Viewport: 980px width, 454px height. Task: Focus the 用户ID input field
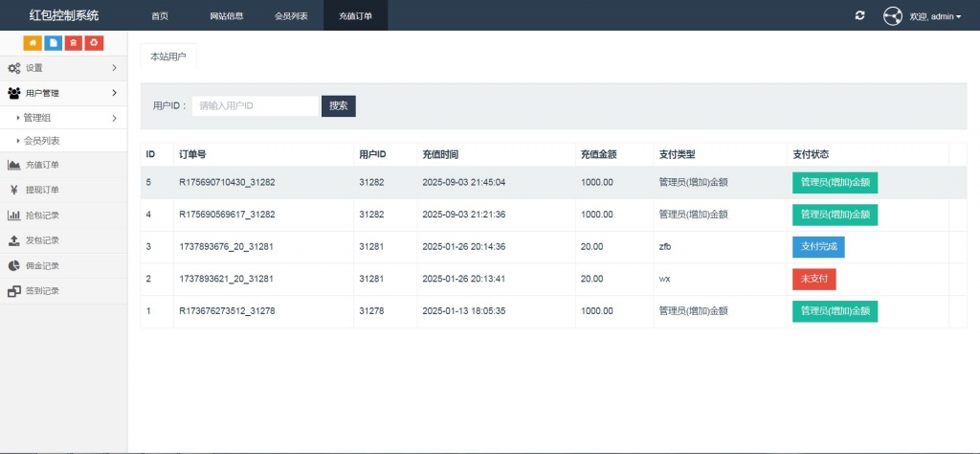pos(255,106)
